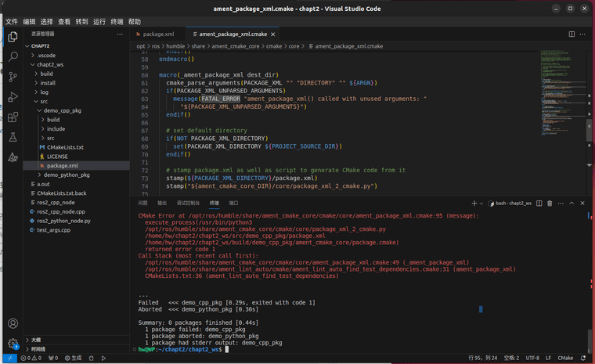Screen dimensions: 595x364
Task: Split the terminal panel
Action: click(539, 204)
